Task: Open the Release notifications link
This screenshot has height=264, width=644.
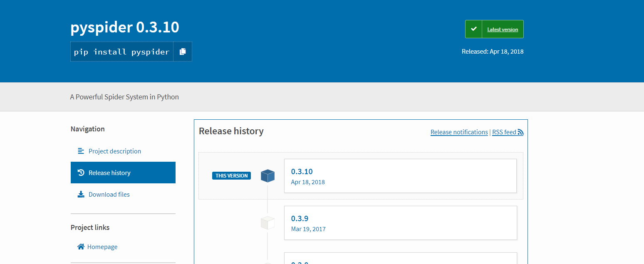Action: (459, 132)
